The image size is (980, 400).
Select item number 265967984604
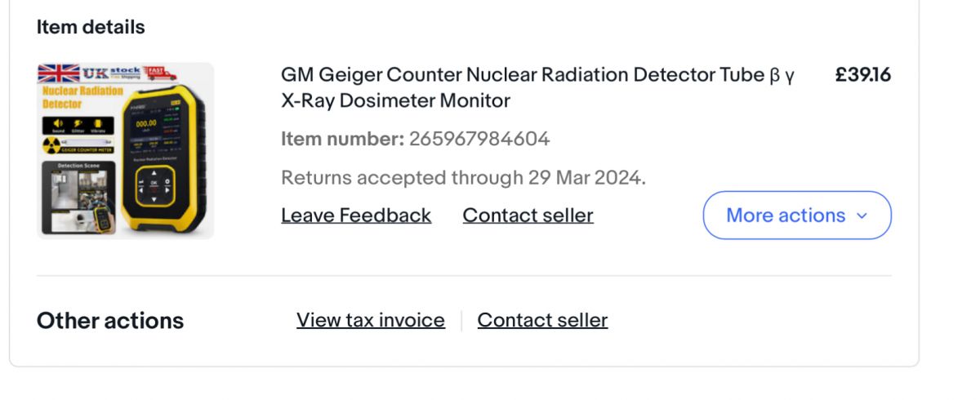479,139
